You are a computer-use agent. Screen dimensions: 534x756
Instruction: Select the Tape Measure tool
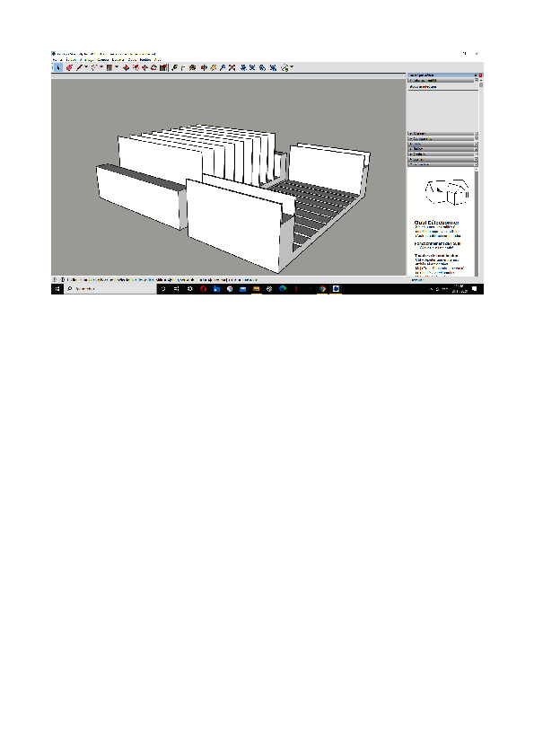[174, 67]
